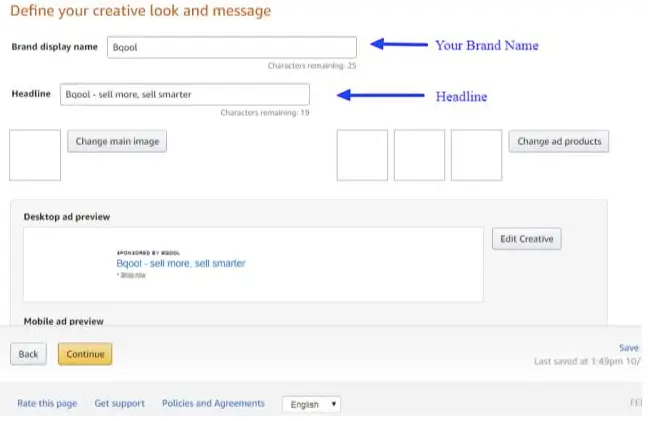
Task: Click the Headline text input field
Action: (185, 94)
